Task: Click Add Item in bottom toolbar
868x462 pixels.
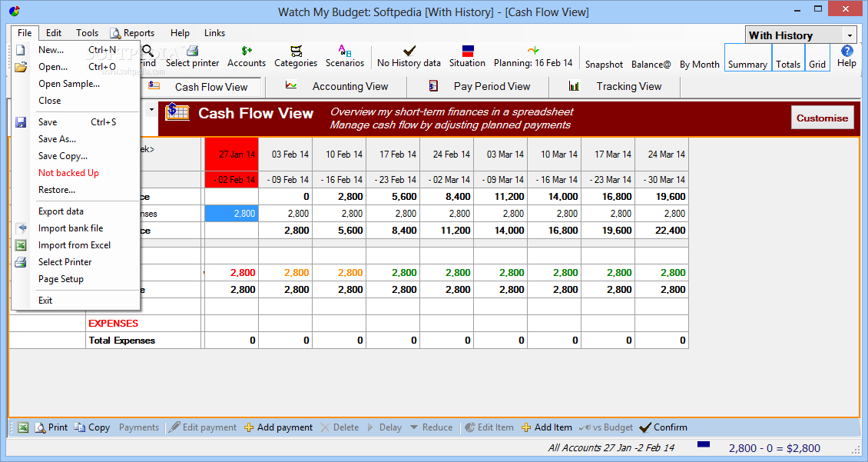Action: (547, 427)
